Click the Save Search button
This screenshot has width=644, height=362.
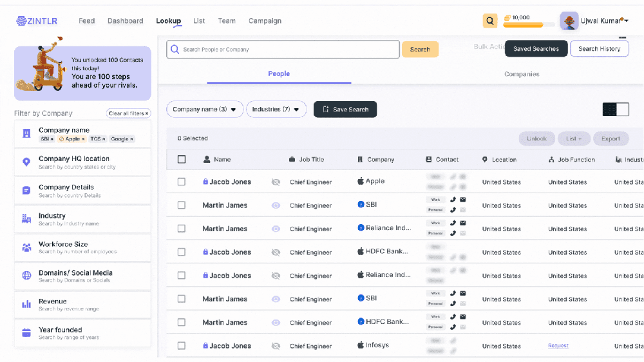pos(345,110)
